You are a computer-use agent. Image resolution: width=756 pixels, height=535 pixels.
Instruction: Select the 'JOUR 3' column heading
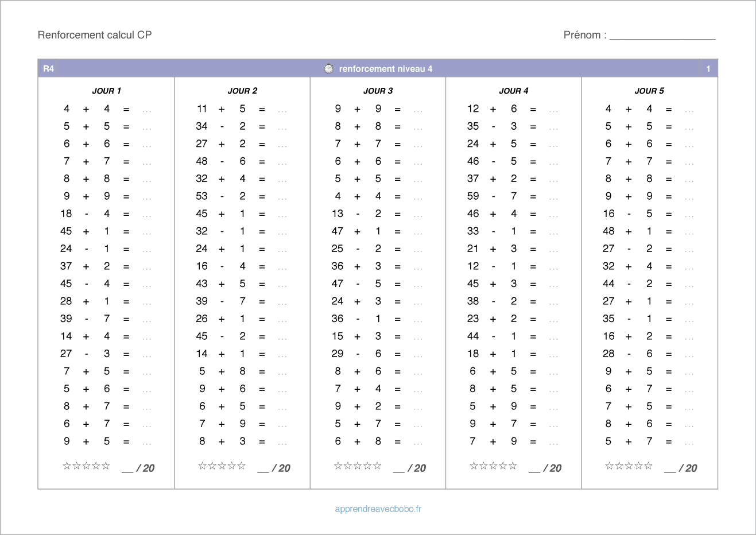378,91
